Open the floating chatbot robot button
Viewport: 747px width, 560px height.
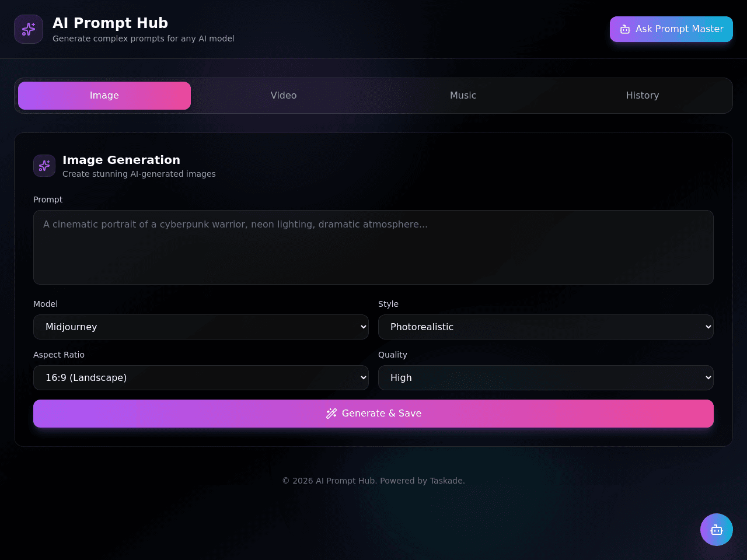click(717, 530)
